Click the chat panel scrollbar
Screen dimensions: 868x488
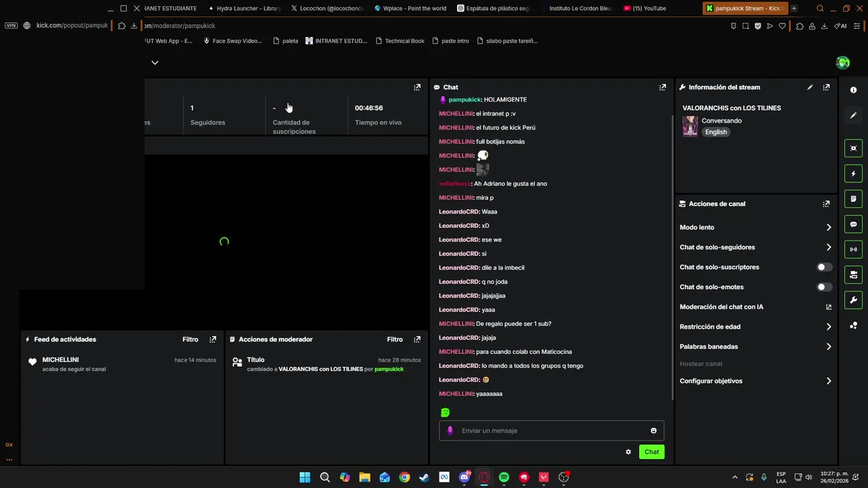(672, 258)
